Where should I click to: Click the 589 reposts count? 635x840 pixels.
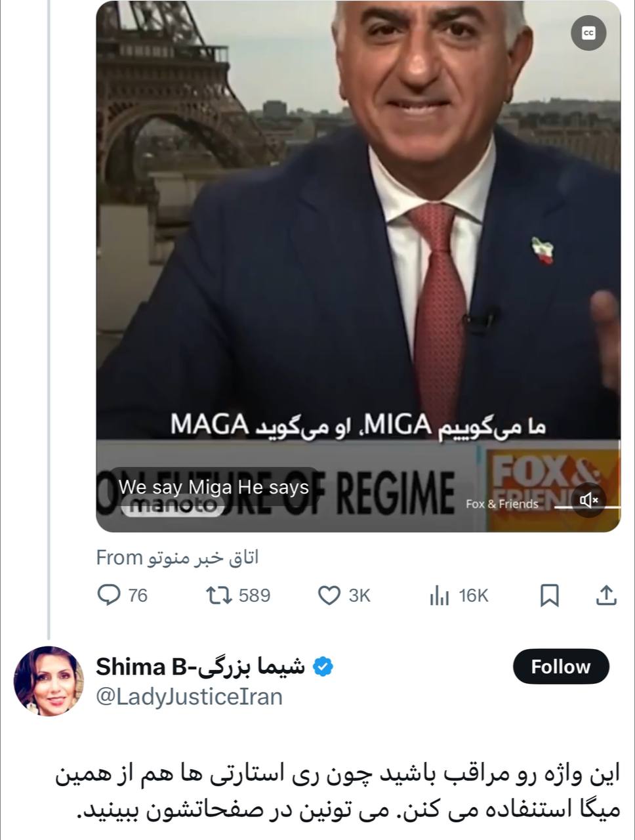pos(255,595)
